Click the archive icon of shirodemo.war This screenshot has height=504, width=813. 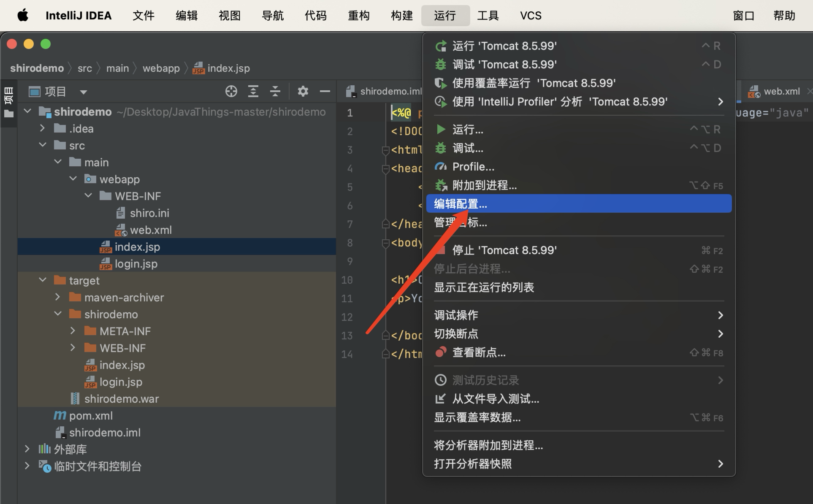coord(75,398)
